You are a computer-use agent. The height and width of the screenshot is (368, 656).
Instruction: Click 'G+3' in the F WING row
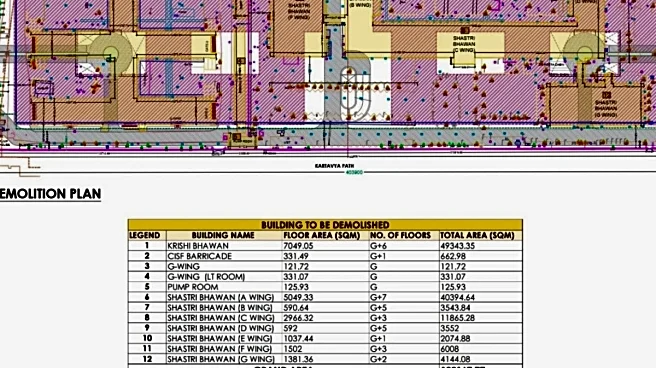[378, 349]
